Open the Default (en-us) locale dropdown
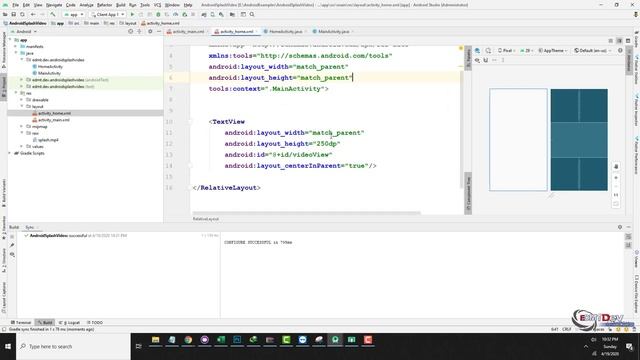The height and width of the screenshot is (360, 640). click(592, 51)
